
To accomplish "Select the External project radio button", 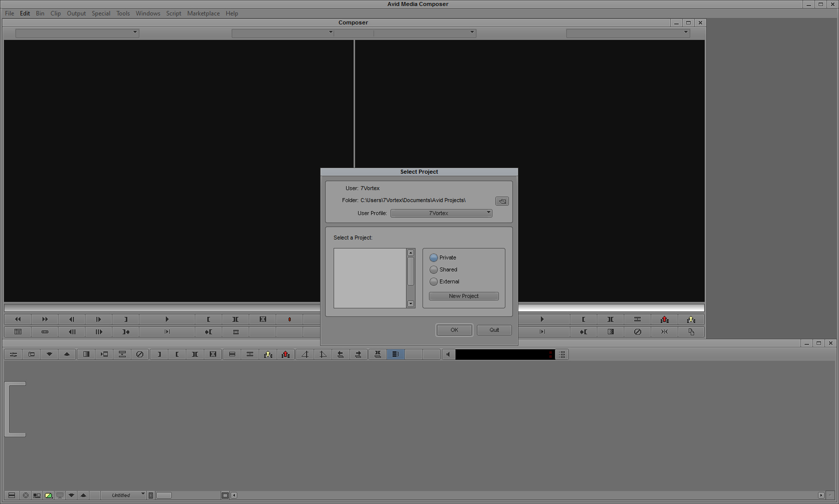I will tap(433, 281).
